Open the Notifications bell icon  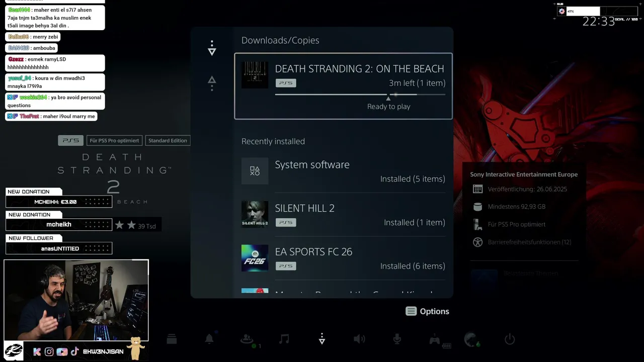(209, 339)
